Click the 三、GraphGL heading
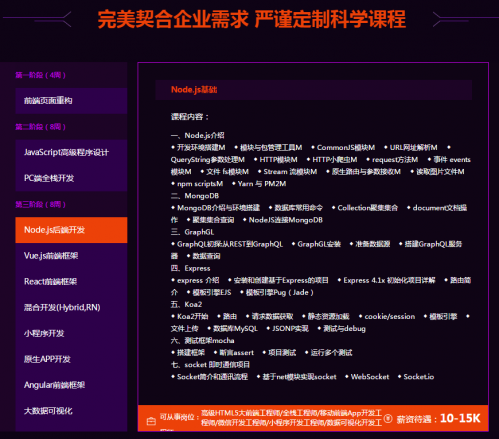This screenshot has width=499, height=439. (x=192, y=232)
